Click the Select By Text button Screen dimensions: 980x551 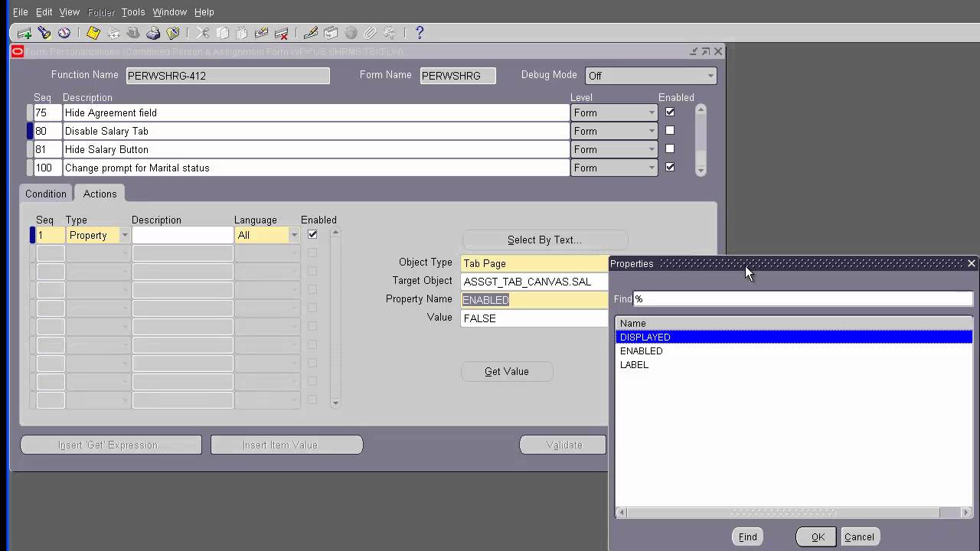[x=545, y=240]
